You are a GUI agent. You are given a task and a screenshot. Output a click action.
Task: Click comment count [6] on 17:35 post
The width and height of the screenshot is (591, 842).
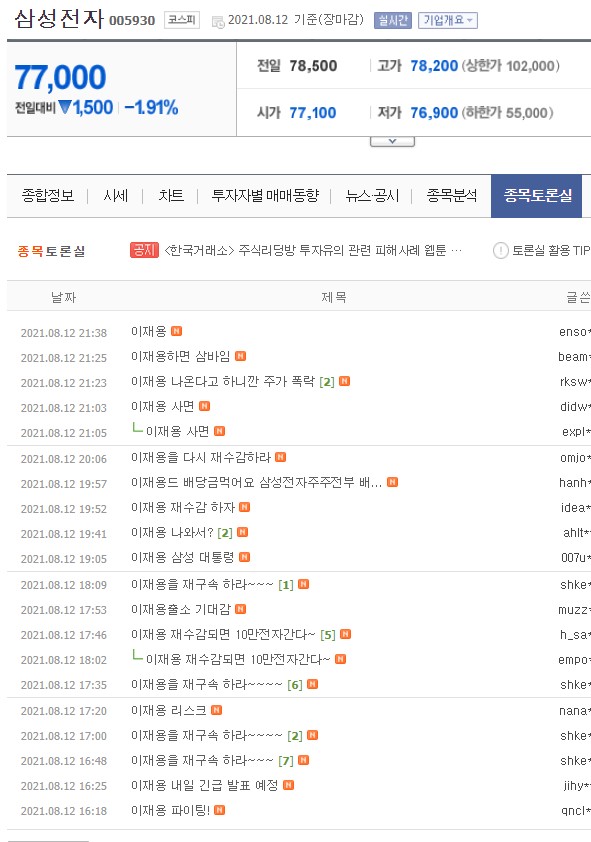click(x=295, y=685)
